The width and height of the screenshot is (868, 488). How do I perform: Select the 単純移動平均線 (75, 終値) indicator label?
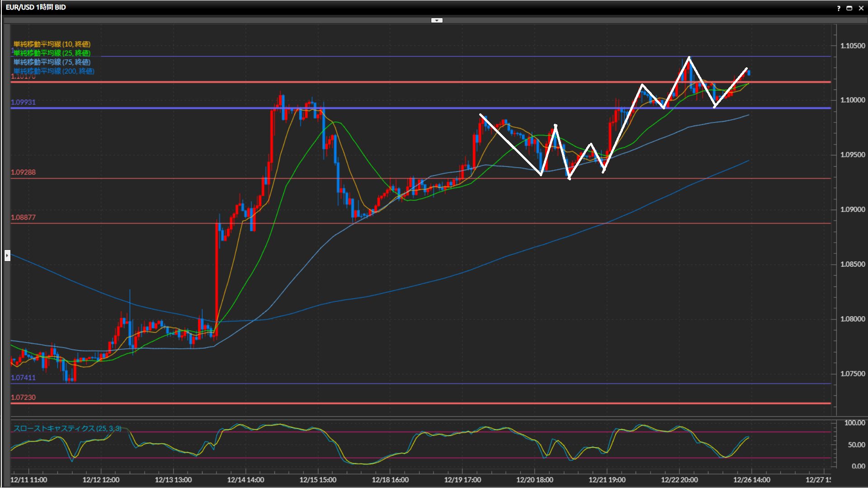pyautogui.click(x=52, y=62)
